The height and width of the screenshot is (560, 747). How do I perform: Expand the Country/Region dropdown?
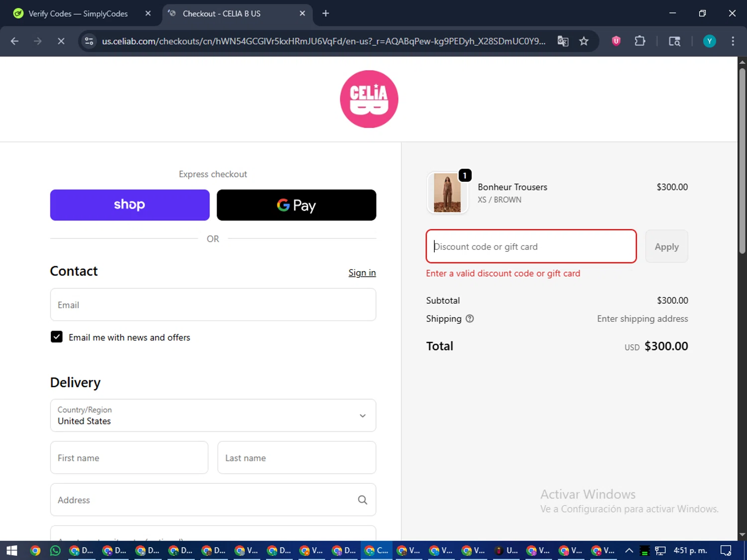(x=213, y=415)
